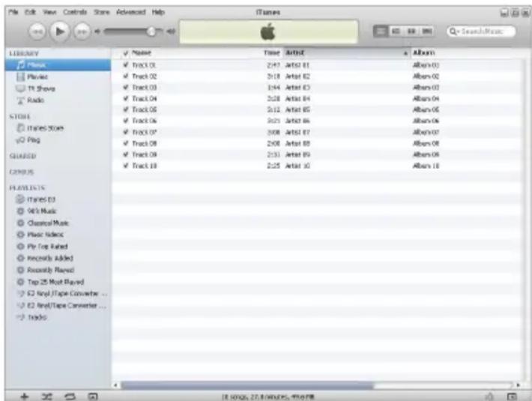This screenshot has width=532, height=401.
Task: Uncheck the Track 02 checkbox
Action: [x=126, y=76]
